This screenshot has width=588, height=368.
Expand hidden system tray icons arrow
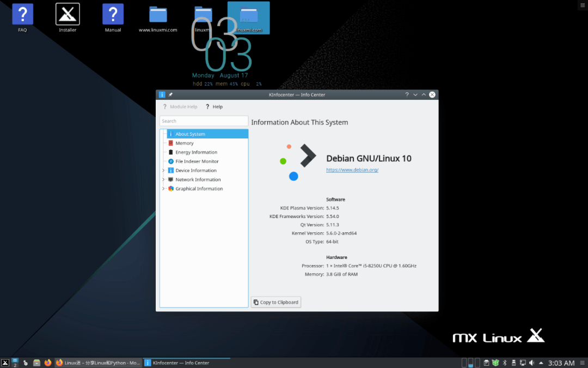point(541,363)
